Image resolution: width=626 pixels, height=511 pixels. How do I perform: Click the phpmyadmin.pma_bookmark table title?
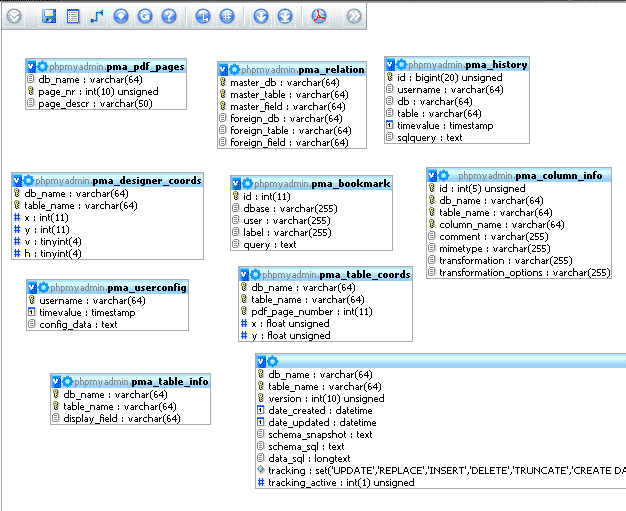(x=323, y=184)
